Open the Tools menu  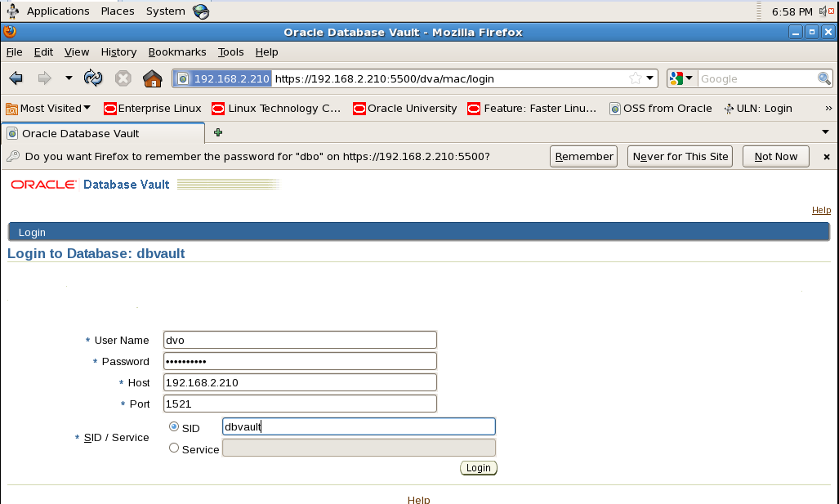[230, 52]
